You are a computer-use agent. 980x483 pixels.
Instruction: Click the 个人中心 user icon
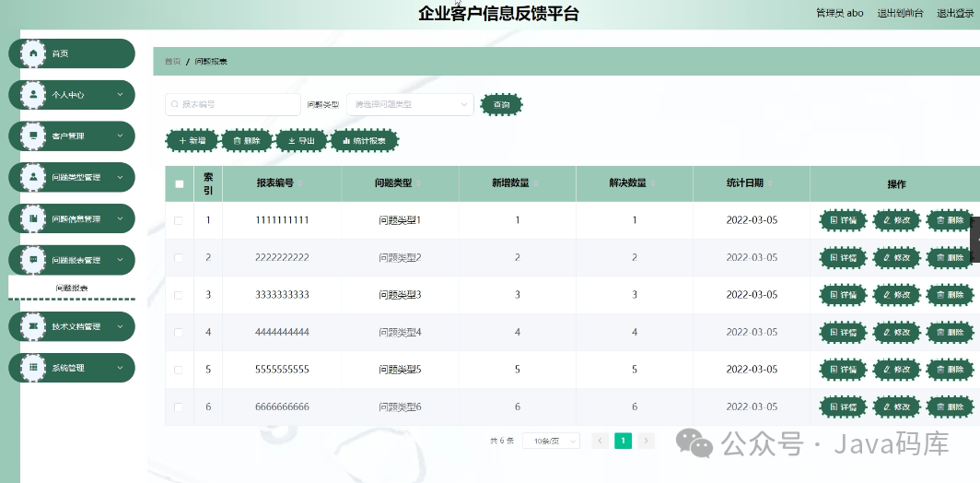33,95
